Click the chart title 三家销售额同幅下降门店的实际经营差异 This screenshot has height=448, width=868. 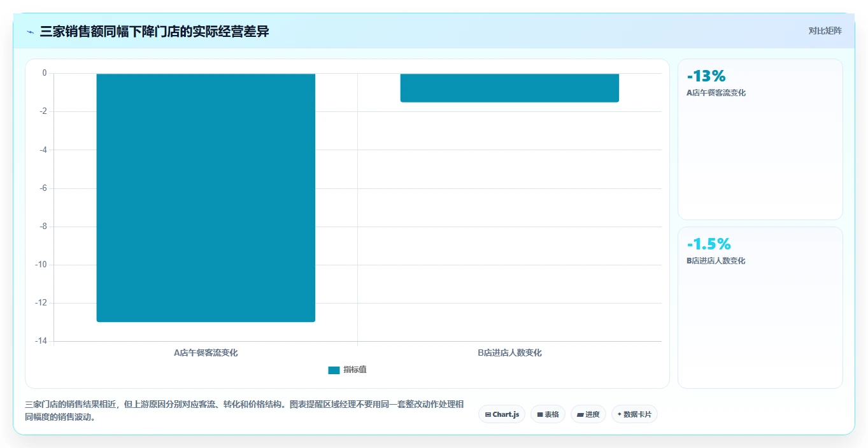pyautogui.click(x=154, y=32)
